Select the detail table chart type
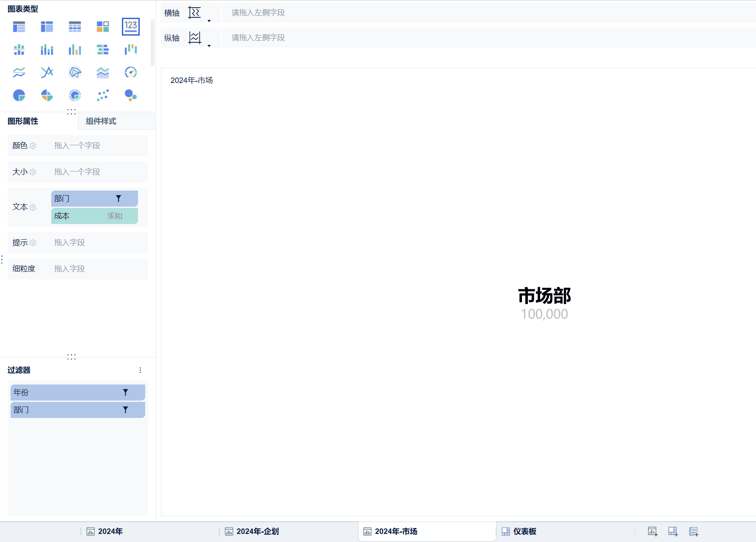The height and width of the screenshot is (542, 756). [75, 27]
